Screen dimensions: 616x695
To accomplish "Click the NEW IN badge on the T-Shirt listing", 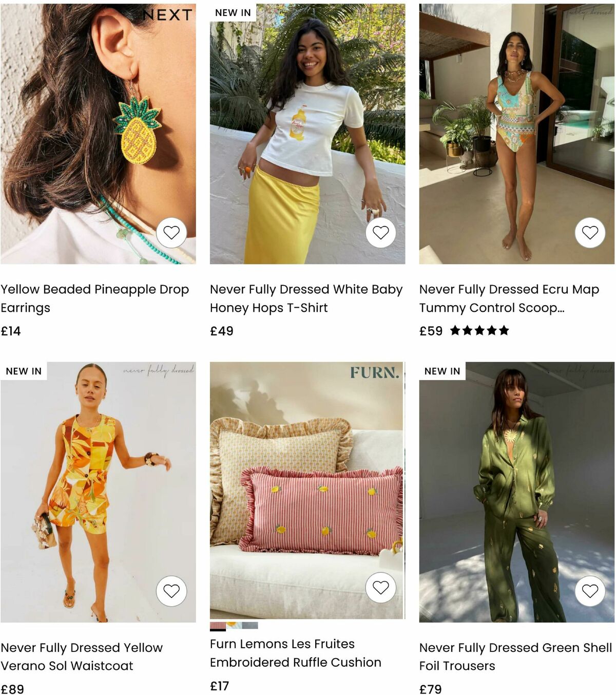I will (x=233, y=12).
